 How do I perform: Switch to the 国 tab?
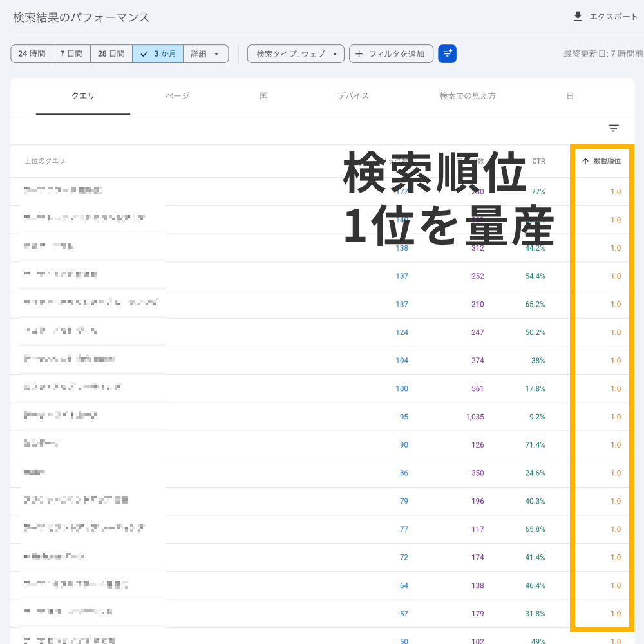pyautogui.click(x=263, y=96)
